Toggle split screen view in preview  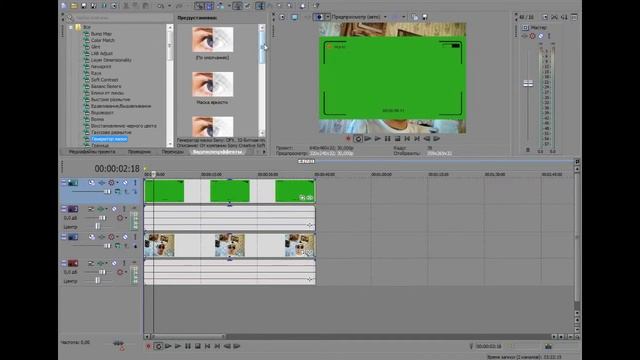coord(319,17)
